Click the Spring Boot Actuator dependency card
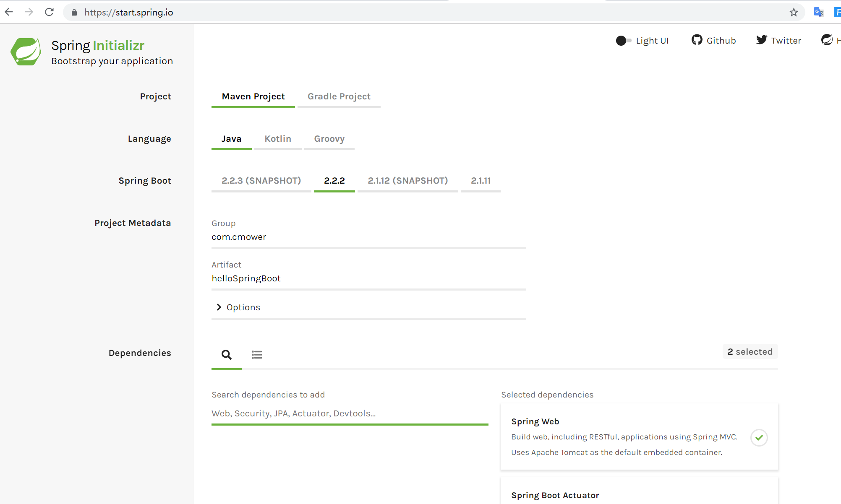 click(x=639, y=491)
